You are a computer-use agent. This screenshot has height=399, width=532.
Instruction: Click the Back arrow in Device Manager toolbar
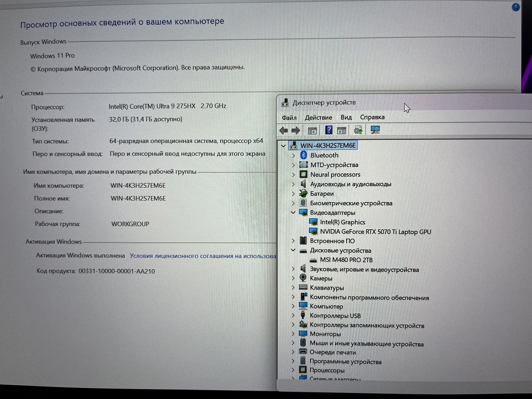284,130
